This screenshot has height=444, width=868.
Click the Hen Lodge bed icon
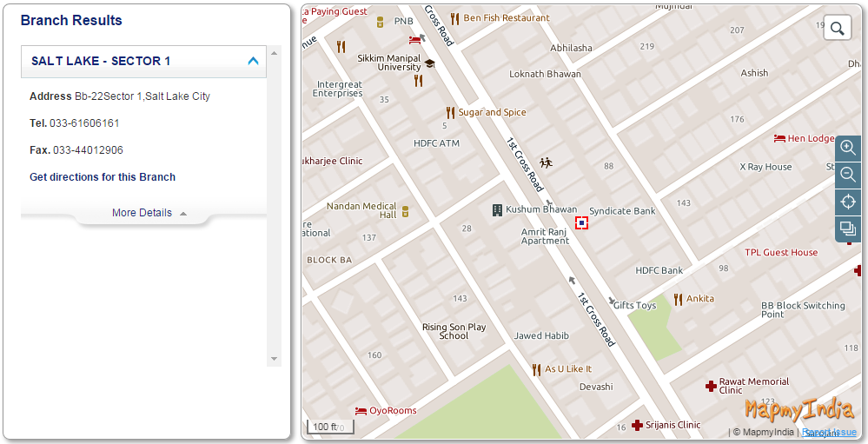779,138
